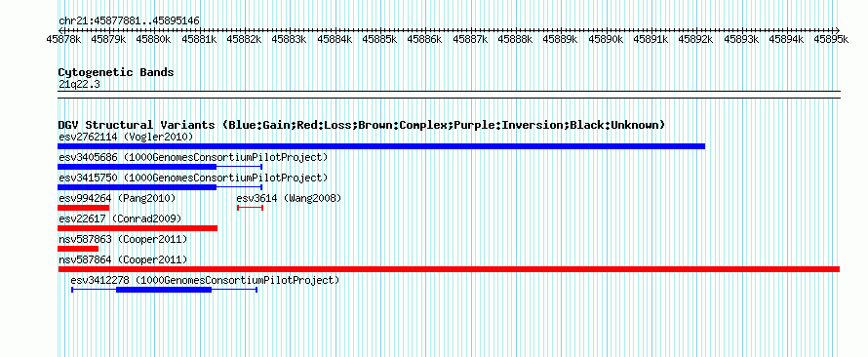Open the esv3405686 (1000GenomesConsortiumPilotProject) label
868x357 pixels.
pos(193,157)
